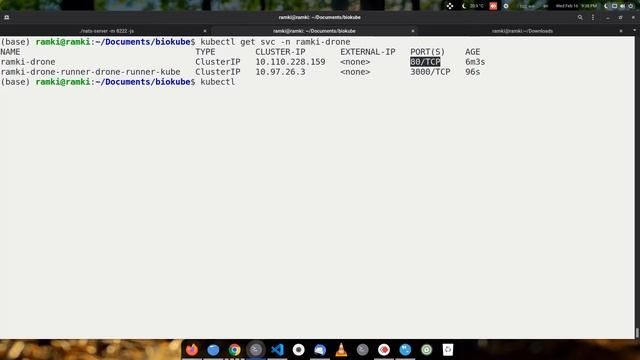The image size is (640, 360).
Task: Click cluster IP 10.97.26.3
Action: 280,72
